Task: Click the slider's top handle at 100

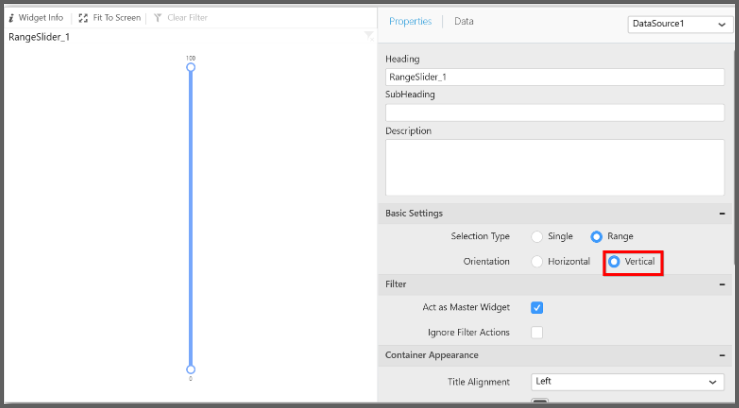Action: click(x=190, y=67)
